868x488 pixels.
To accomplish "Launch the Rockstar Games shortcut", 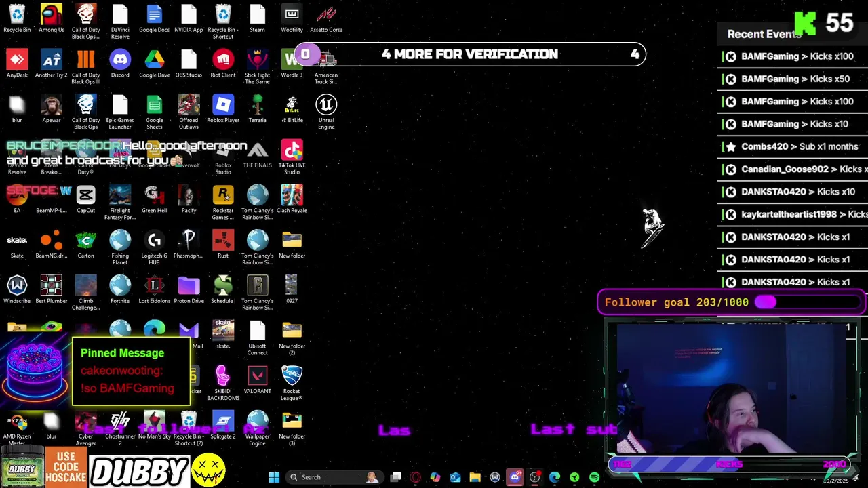I will [x=223, y=203].
